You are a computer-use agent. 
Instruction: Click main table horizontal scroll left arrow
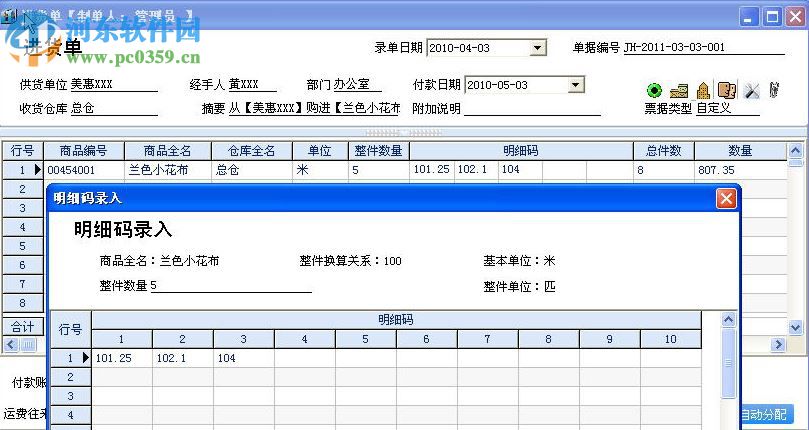click(11, 344)
